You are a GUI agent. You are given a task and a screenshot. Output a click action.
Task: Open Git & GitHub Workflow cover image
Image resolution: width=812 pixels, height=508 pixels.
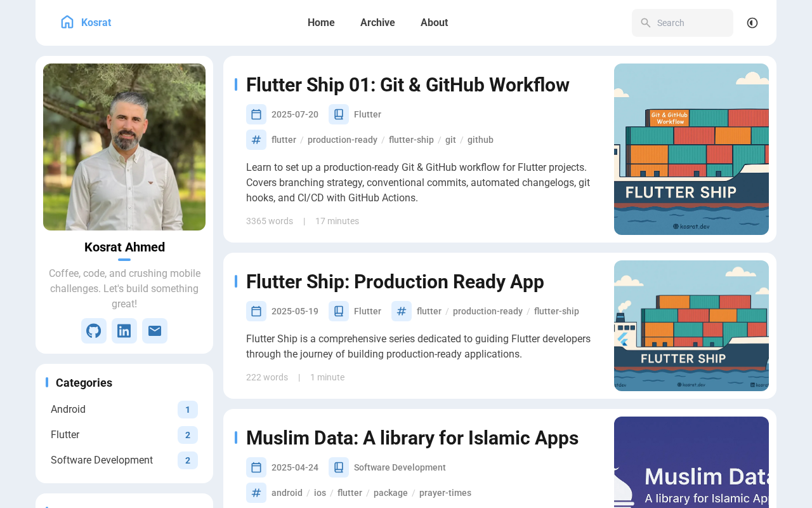pos(691,149)
